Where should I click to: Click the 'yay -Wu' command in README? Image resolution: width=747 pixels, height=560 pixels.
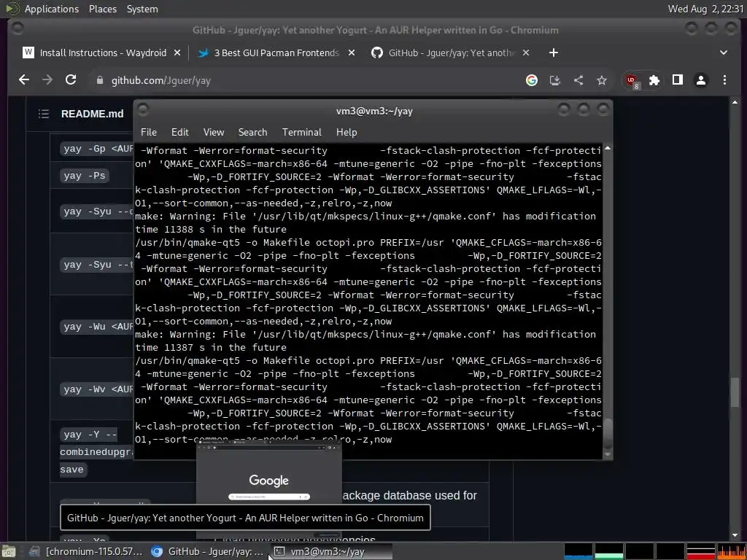point(97,327)
